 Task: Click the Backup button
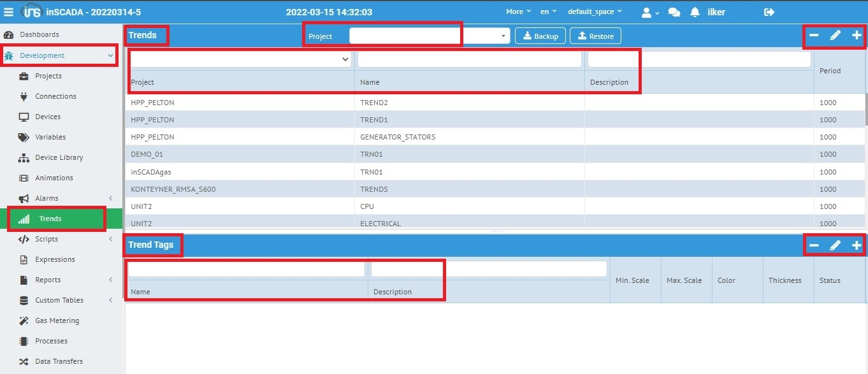540,36
